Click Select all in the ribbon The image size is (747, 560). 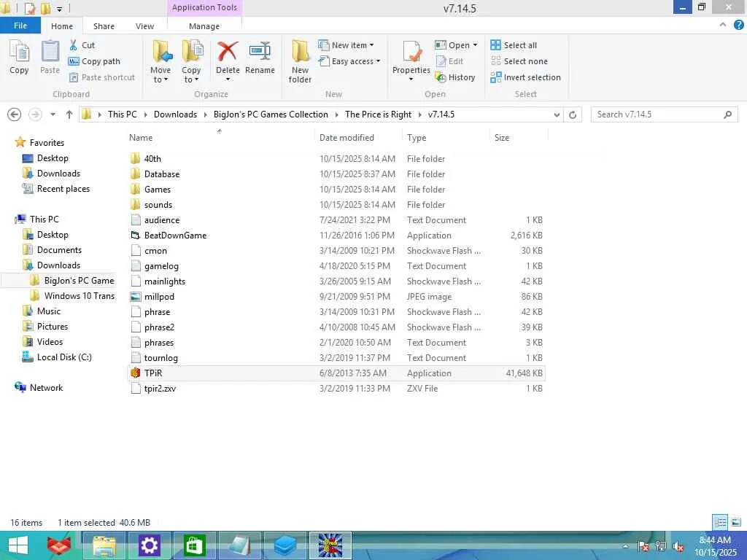514,45
